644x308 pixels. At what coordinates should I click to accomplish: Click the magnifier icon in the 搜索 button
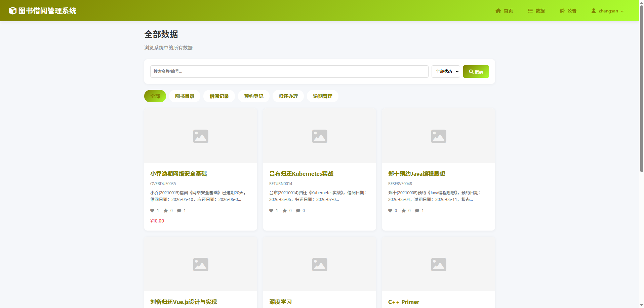(471, 72)
